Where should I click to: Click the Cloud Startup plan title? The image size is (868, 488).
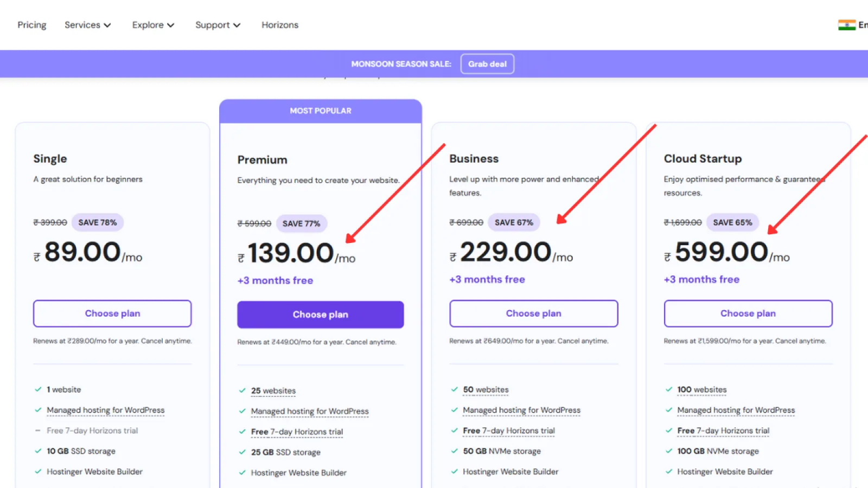pos(703,159)
